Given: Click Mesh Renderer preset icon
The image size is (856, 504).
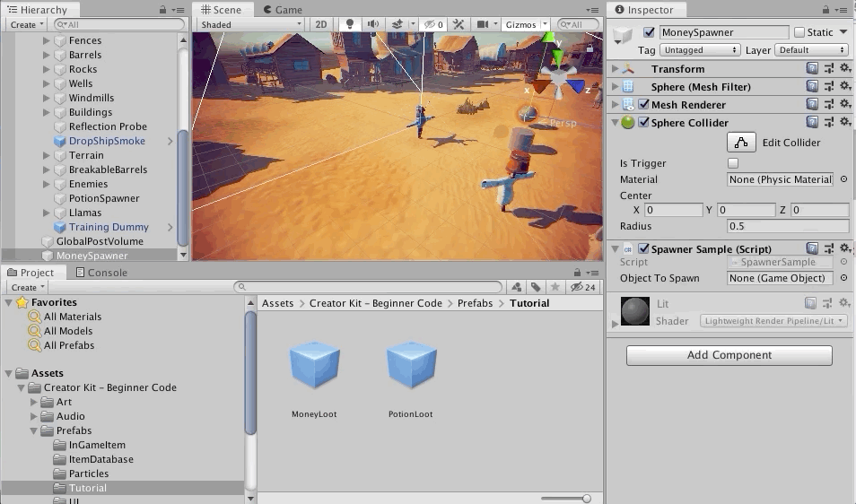Looking at the screenshot, I should tap(828, 105).
